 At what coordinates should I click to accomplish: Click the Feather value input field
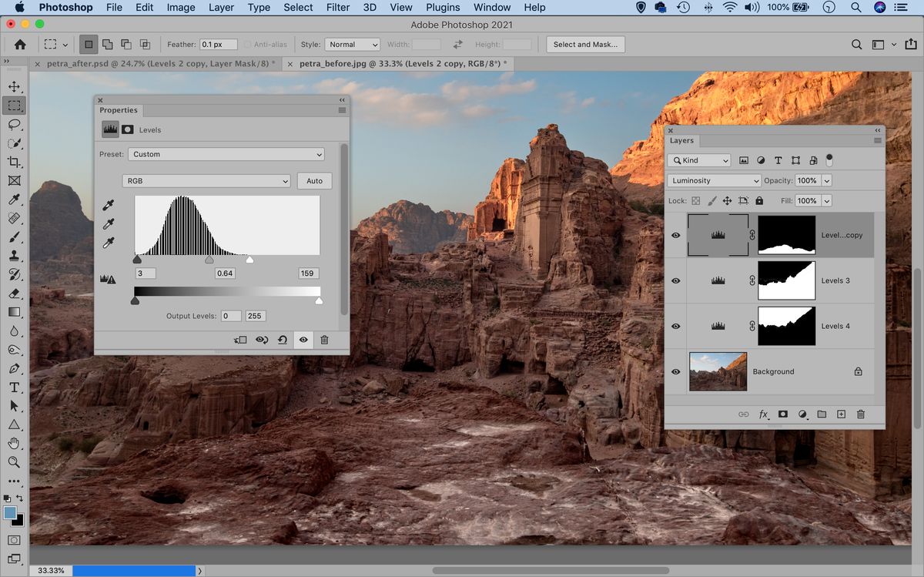218,44
